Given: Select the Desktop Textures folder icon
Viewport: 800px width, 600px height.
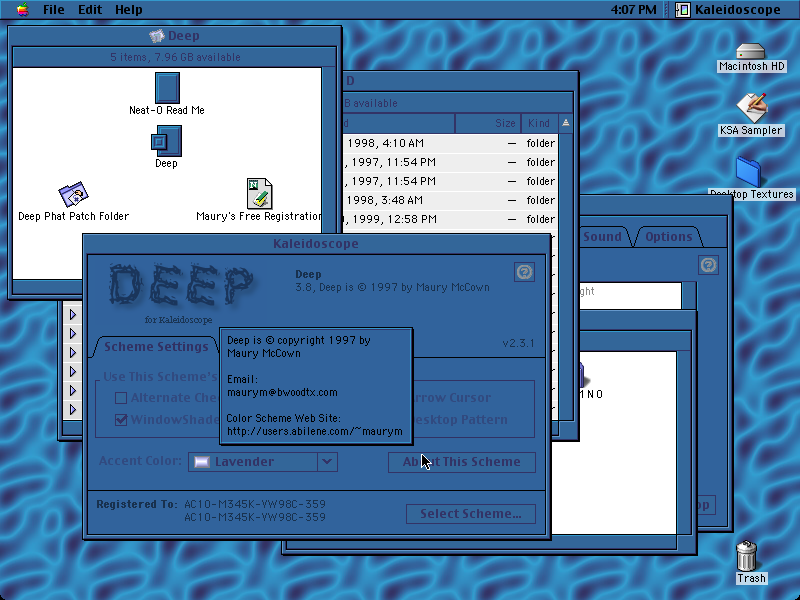Looking at the screenshot, I should [748, 172].
